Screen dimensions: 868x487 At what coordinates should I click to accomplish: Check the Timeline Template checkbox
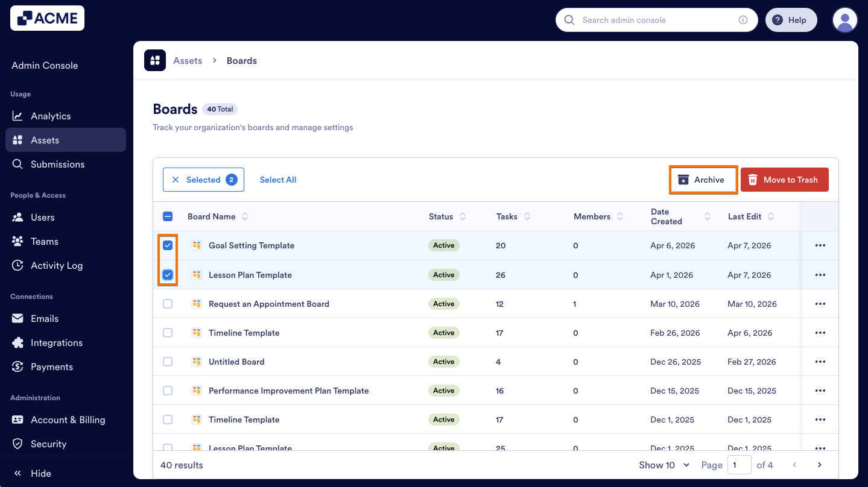point(168,332)
